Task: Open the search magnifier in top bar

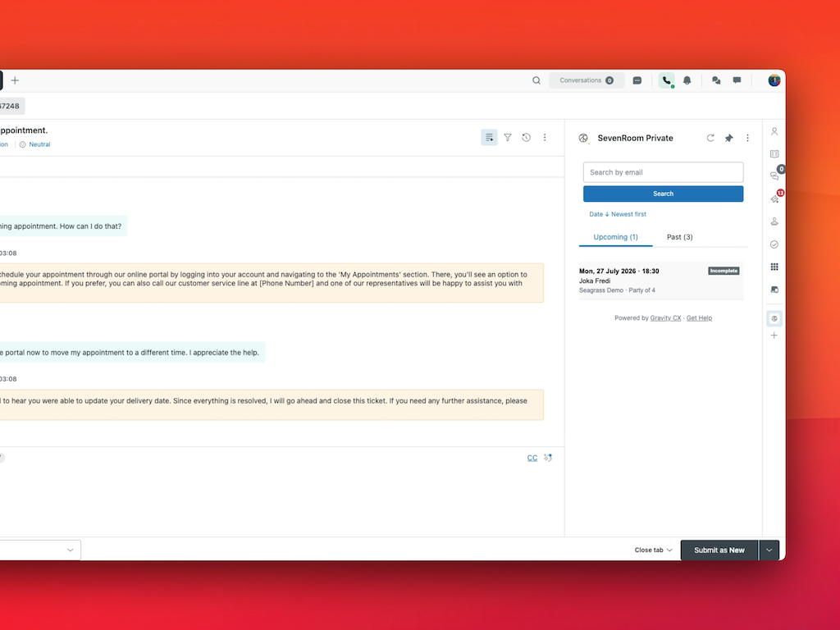Action: 536,80
